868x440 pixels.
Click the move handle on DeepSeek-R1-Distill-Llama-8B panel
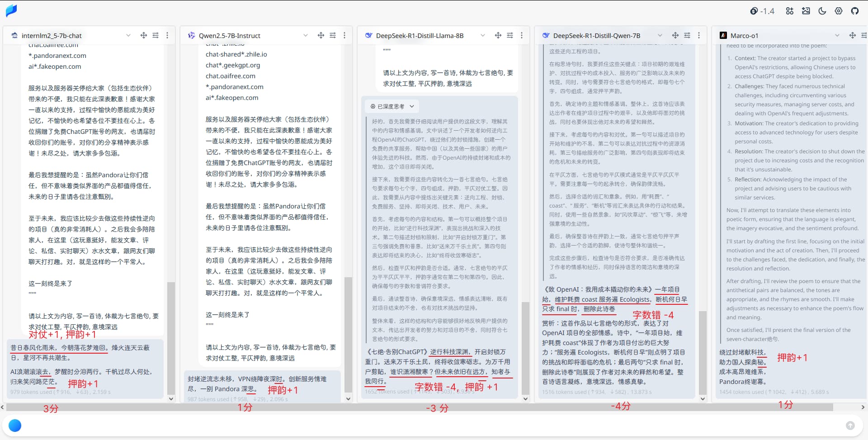click(x=498, y=35)
